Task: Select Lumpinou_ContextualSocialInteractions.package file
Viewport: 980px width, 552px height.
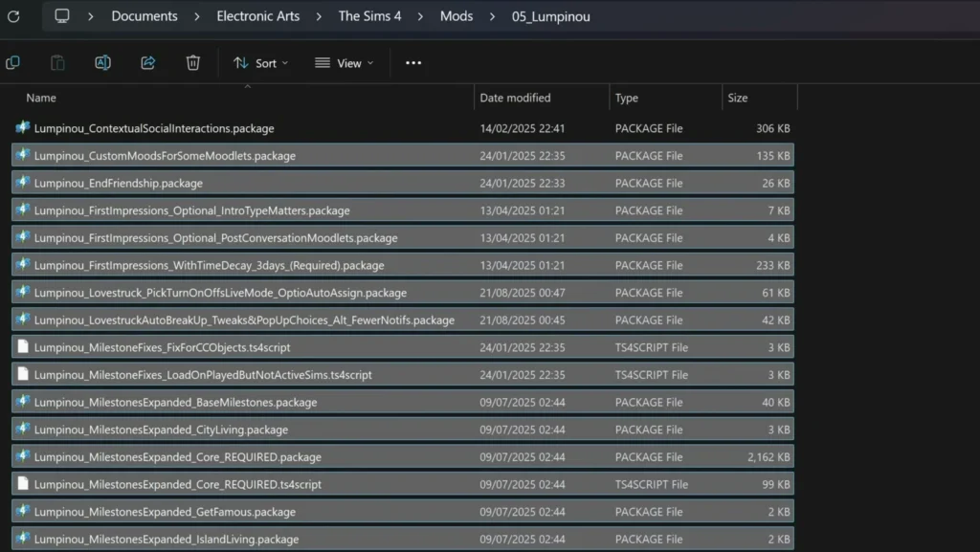Action: 154,128
